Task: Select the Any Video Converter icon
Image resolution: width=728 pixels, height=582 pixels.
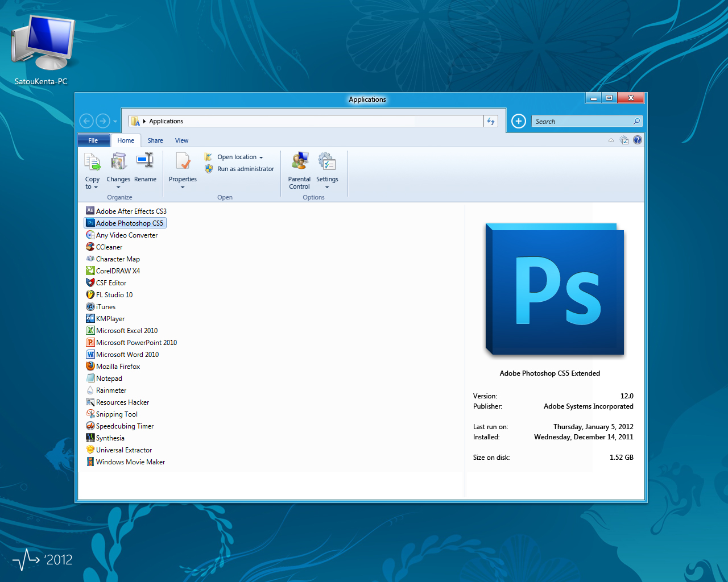Action: pyautogui.click(x=90, y=235)
